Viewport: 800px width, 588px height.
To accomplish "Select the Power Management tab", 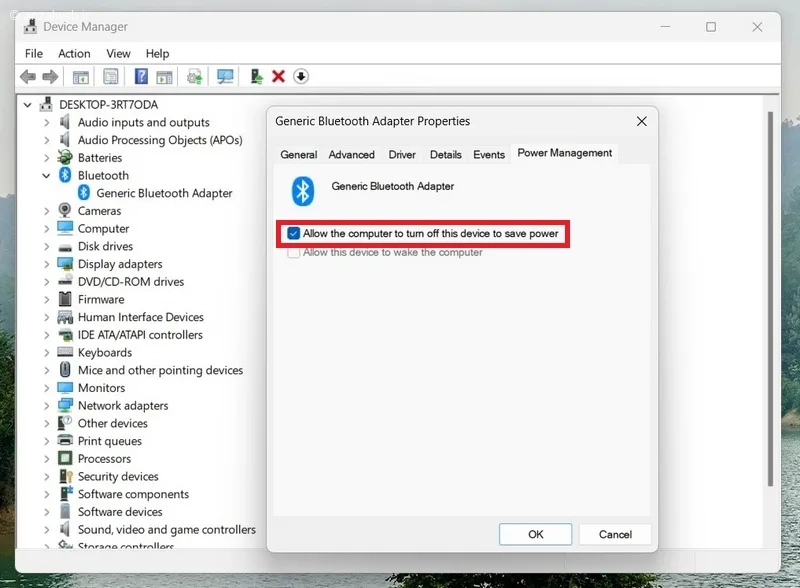I will click(x=564, y=153).
